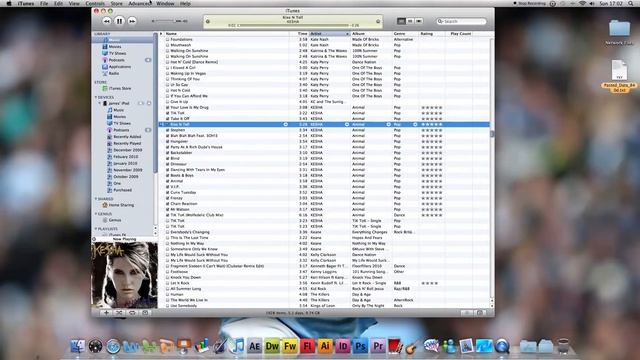Toggle repeat at bottom left
The height and width of the screenshot is (360, 640).
click(132, 313)
